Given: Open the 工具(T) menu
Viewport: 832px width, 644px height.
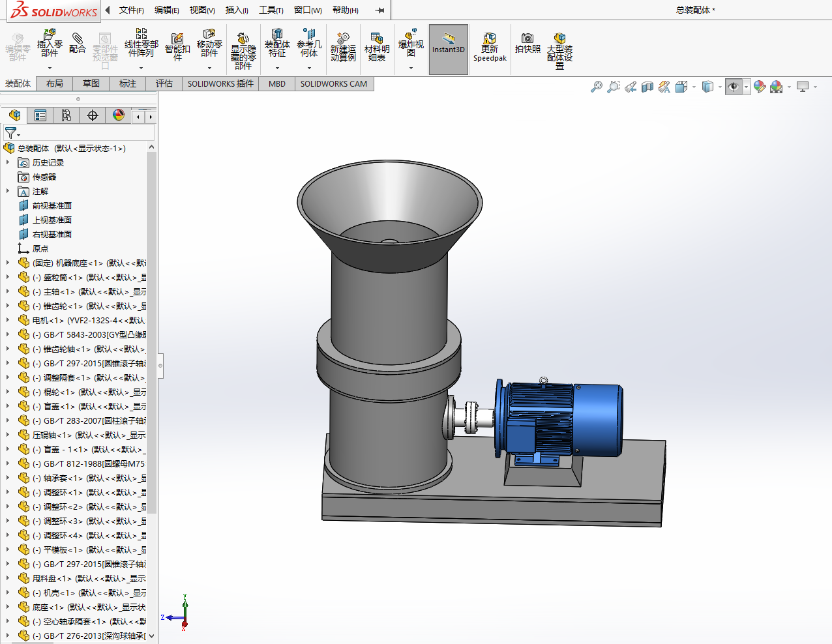Looking at the screenshot, I should [271, 10].
